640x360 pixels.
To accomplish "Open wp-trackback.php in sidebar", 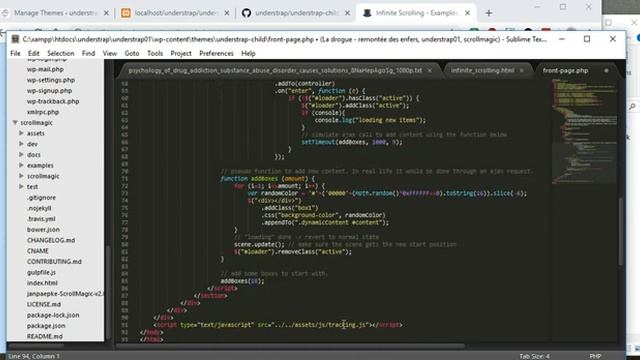I will coord(53,101).
